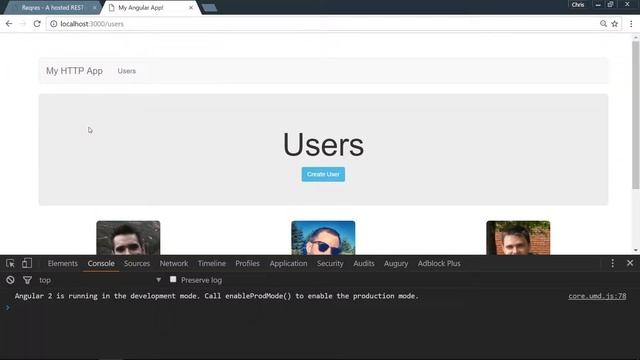Switch to the Elements tab
The width and height of the screenshot is (640, 360).
62,264
